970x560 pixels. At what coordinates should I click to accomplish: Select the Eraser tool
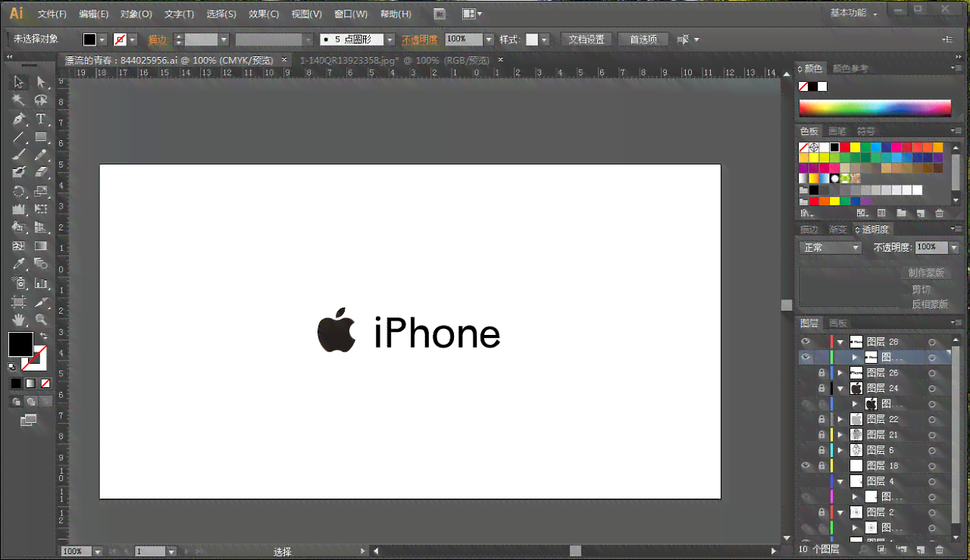point(41,173)
